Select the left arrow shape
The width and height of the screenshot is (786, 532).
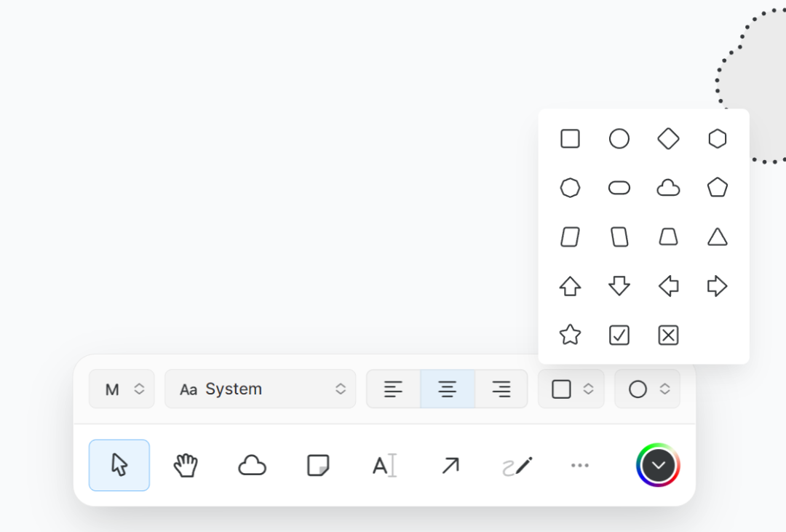668,286
